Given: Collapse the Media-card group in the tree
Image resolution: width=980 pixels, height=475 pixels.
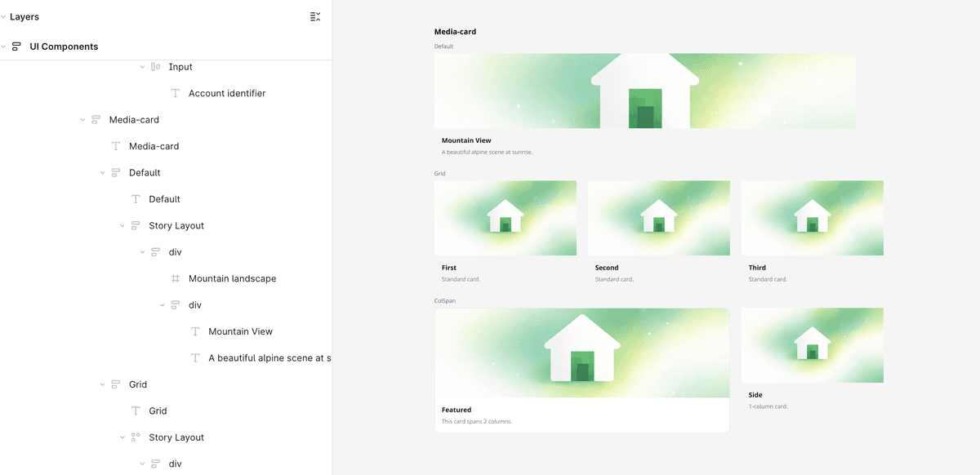Looking at the screenshot, I should pyautogui.click(x=82, y=119).
